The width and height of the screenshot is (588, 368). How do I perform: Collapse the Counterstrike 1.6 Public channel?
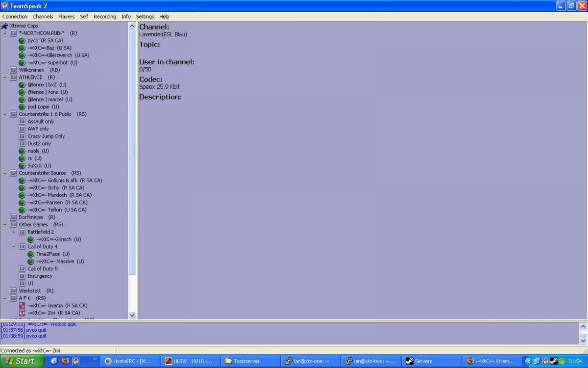click(5, 114)
